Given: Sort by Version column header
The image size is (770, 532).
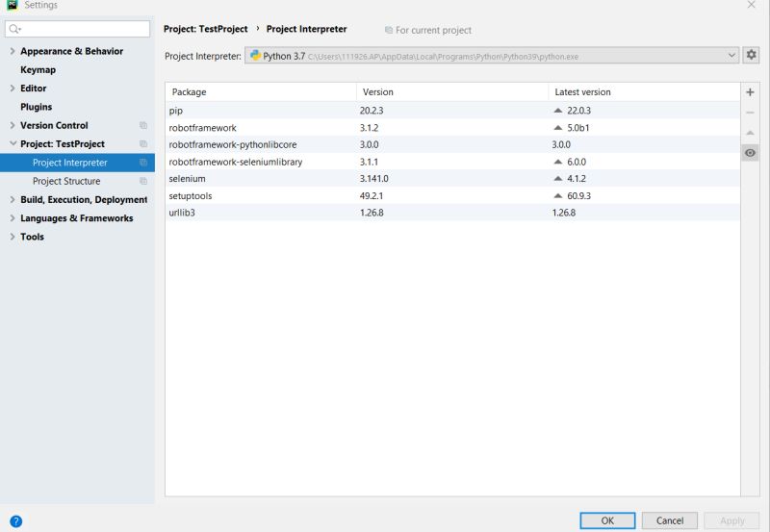Looking at the screenshot, I should pyautogui.click(x=452, y=91).
